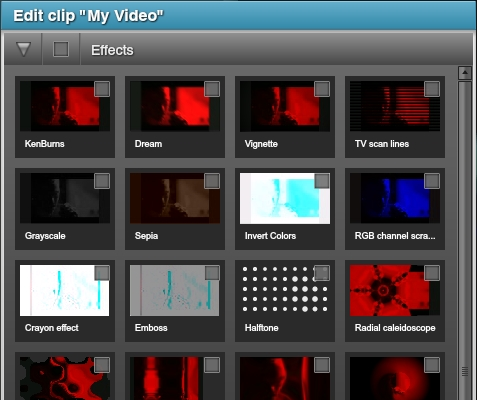The image size is (477, 400).
Task: Select the KenBurns effect thumbnail
Action: [65, 106]
